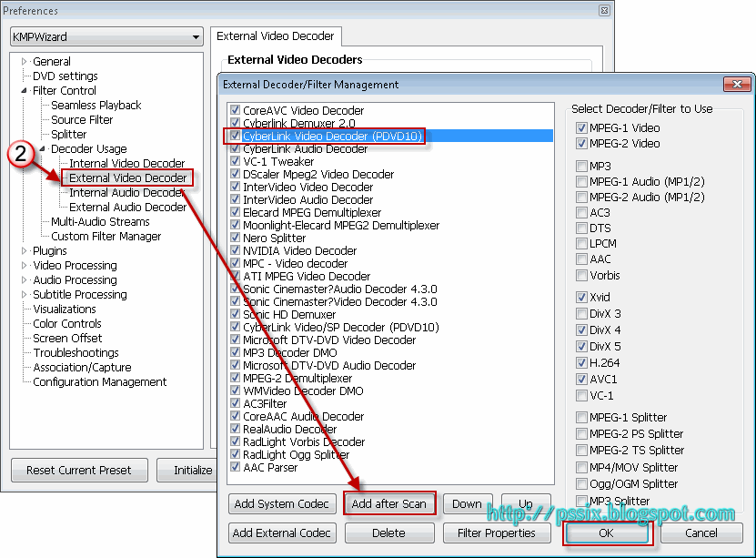Select External Video Decoder tree item
The height and width of the screenshot is (558, 756).
pyautogui.click(x=127, y=178)
